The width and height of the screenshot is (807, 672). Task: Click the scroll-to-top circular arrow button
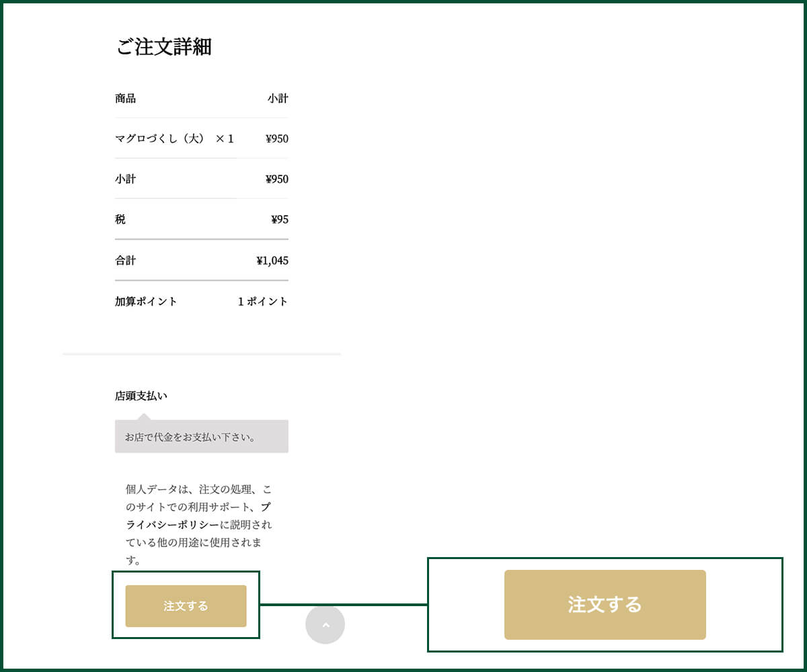point(325,625)
